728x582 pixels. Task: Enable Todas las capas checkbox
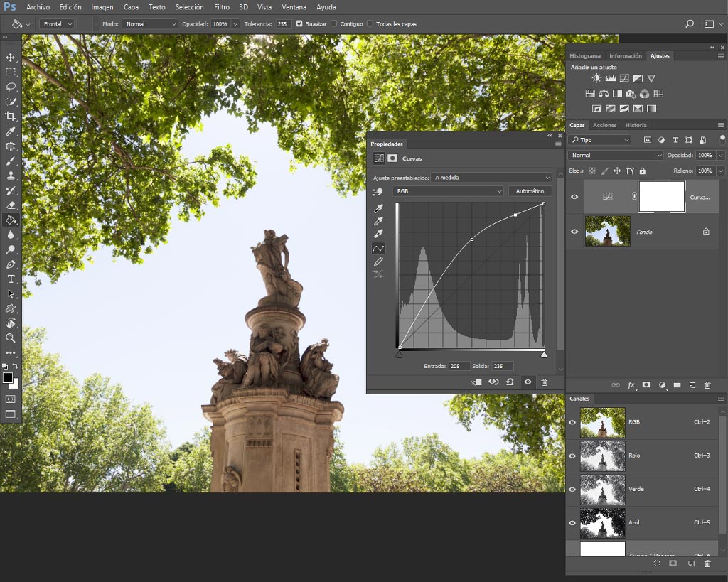coord(370,23)
